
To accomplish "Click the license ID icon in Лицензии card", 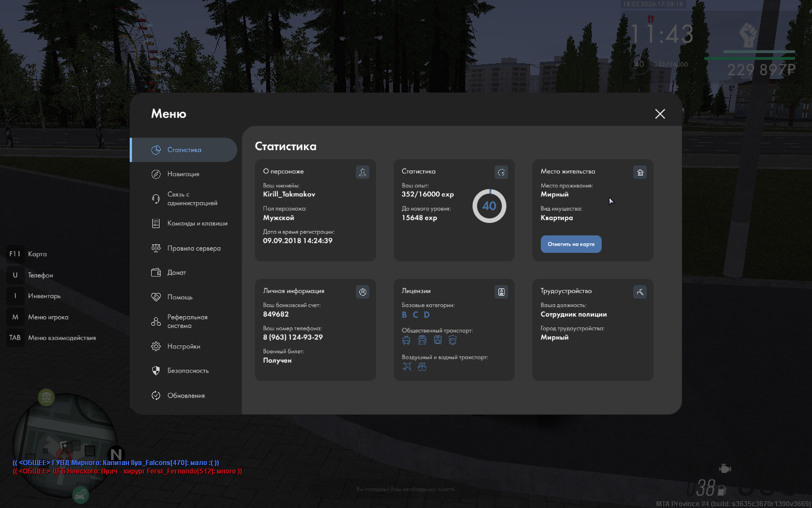I will tap(501, 292).
